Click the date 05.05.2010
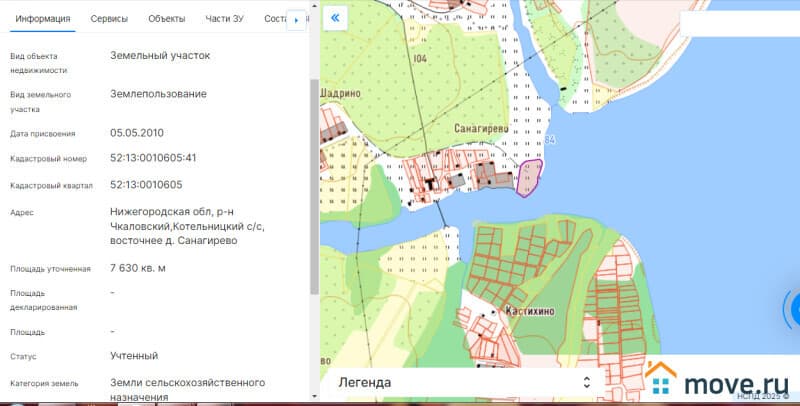The image size is (800, 406). tap(137, 133)
